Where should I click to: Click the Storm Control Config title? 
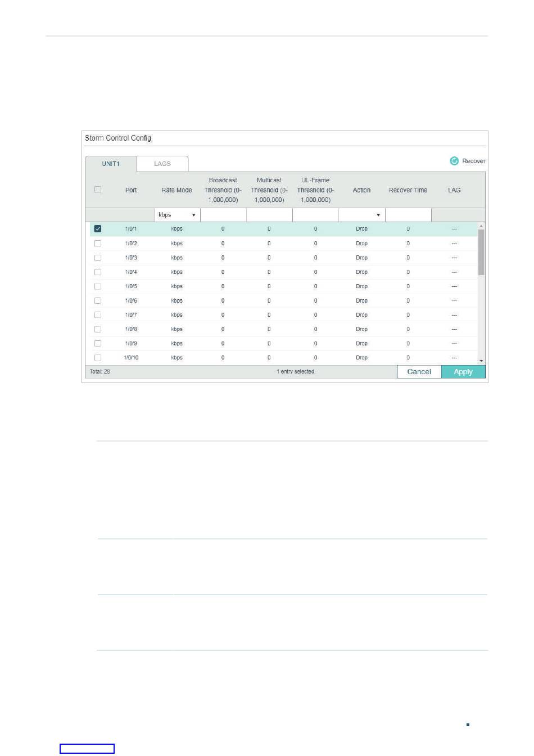click(118, 138)
